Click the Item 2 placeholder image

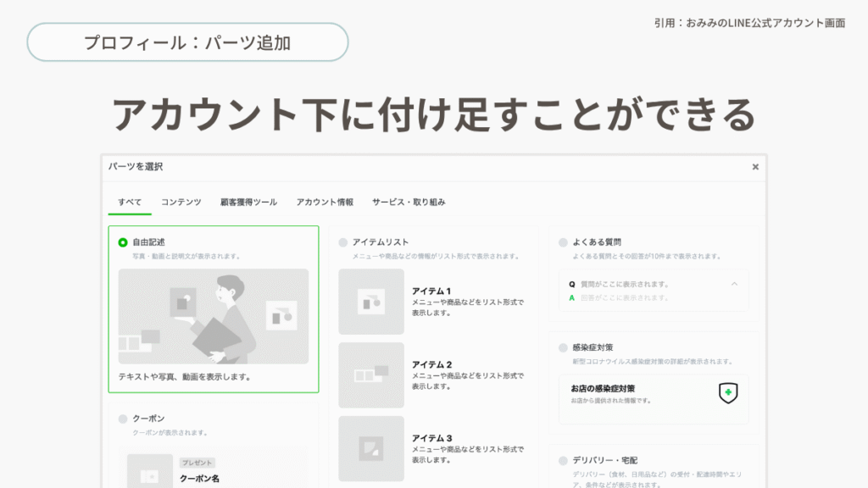pos(370,375)
